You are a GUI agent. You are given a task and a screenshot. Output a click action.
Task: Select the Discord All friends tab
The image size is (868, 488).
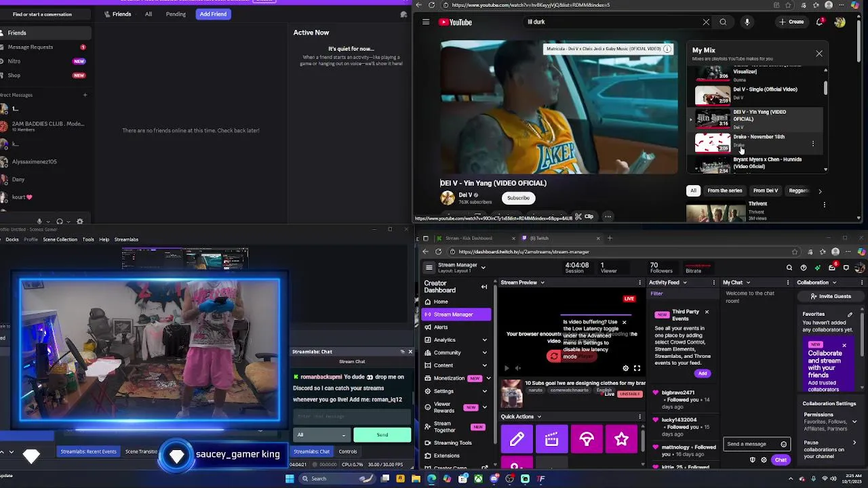[x=149, y=14]
